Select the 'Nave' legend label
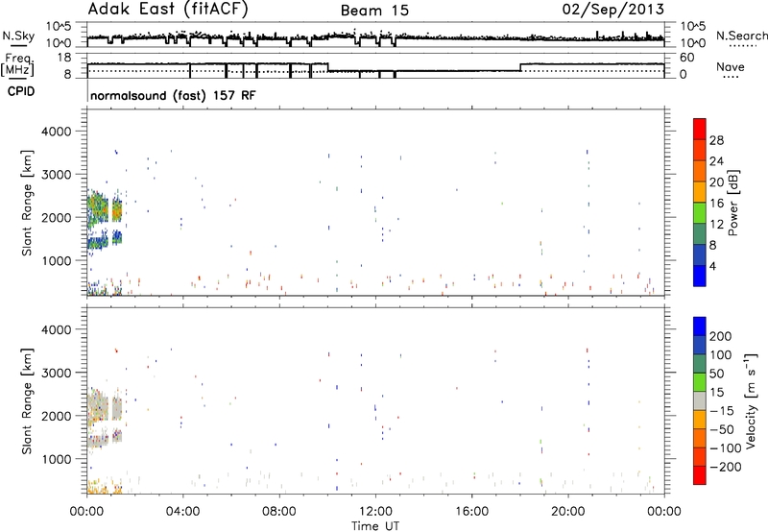The image size is (768, 532). [731, 66]
